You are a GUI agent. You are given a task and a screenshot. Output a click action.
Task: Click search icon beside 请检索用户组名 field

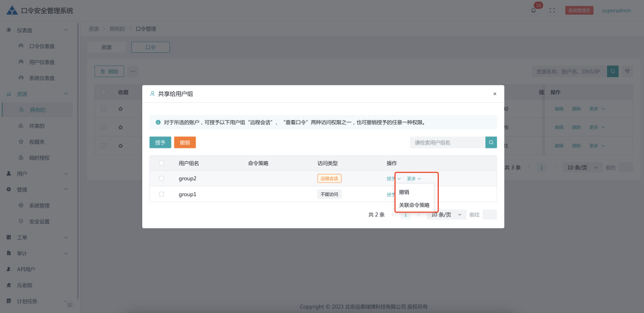[491, 142]
